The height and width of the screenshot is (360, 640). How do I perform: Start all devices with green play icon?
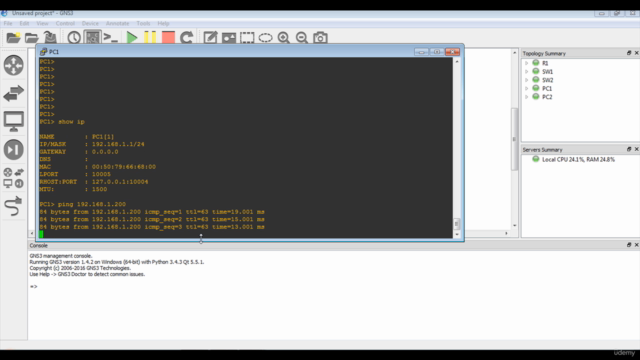[x=131, y=38]
